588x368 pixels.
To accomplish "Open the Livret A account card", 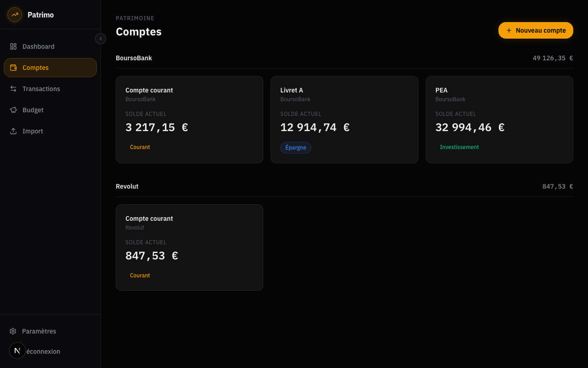I will click(344, 120).
